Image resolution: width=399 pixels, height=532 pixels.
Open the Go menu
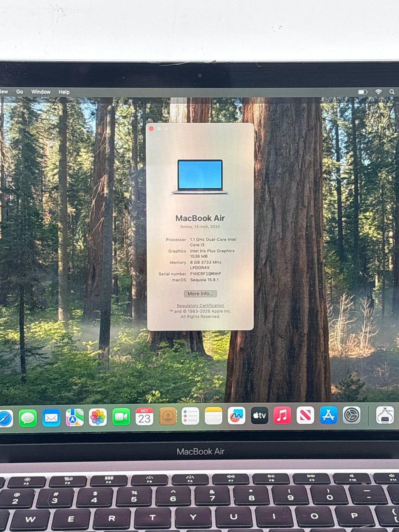tap(20, 92)
